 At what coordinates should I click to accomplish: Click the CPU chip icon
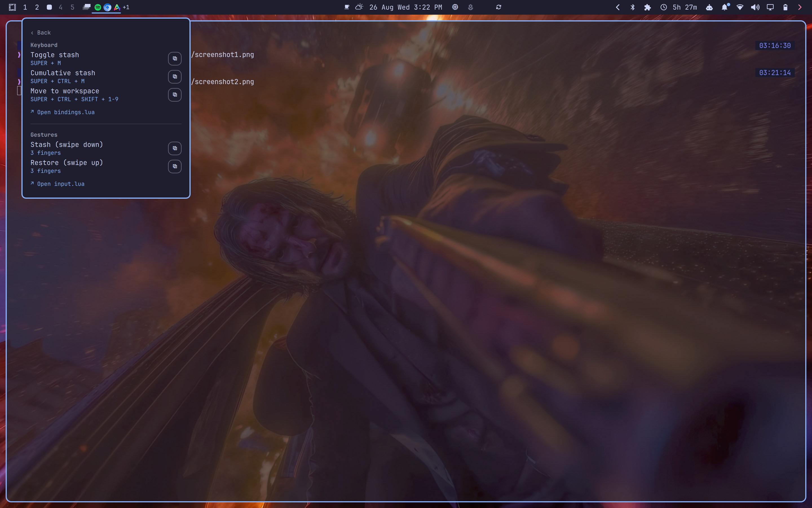[x=455, y=7]
